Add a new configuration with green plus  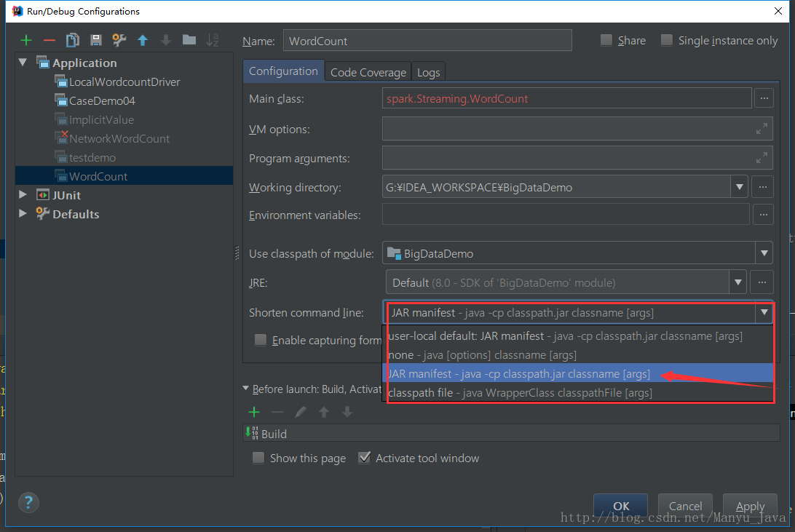(26, 40)
